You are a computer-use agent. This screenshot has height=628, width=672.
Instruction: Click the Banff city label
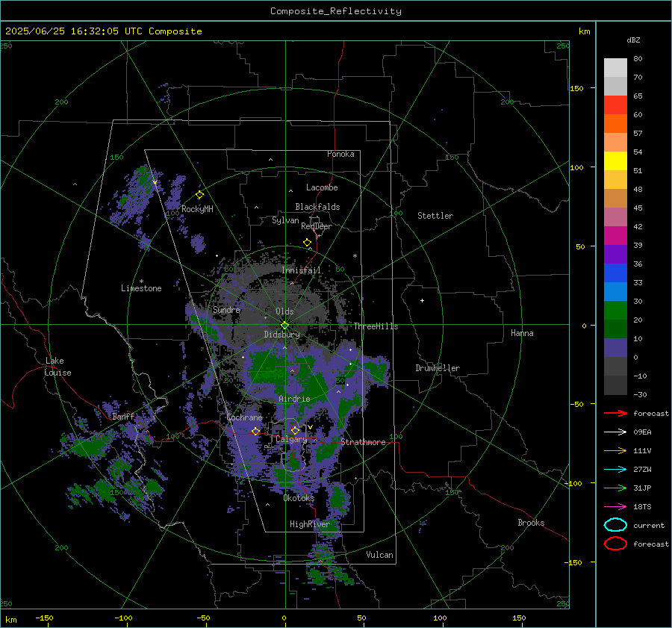(123, 417)
